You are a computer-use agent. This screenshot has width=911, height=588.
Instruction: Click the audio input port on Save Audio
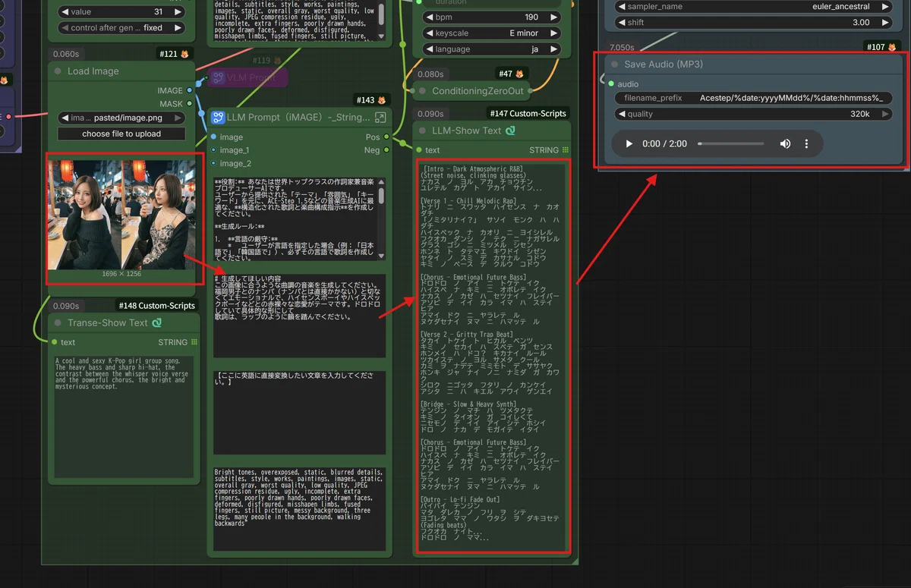point(611,84)
